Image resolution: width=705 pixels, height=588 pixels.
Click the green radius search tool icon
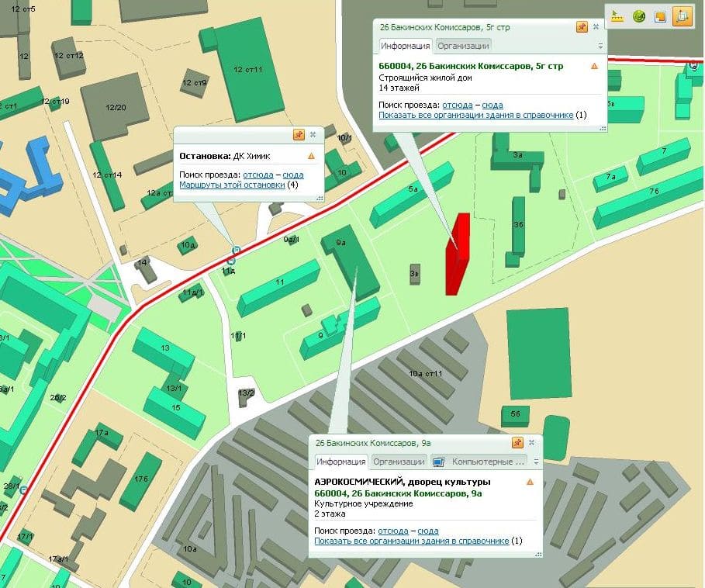point(639,16)
